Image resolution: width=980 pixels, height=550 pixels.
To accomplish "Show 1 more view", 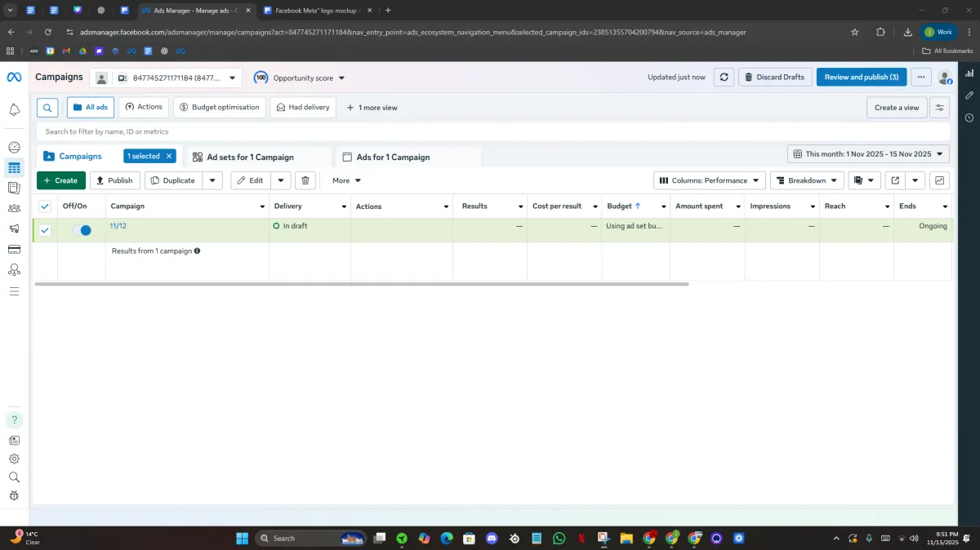I will 372,108.
